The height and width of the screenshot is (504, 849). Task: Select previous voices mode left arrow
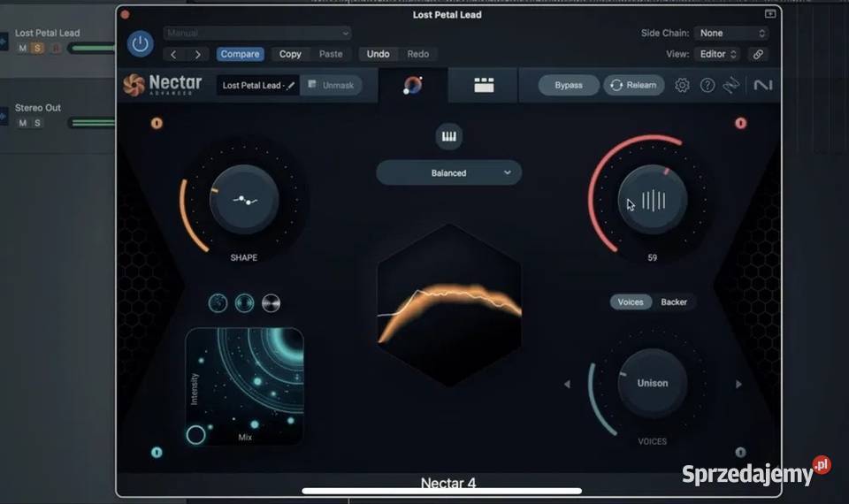[x=567, y=385]
